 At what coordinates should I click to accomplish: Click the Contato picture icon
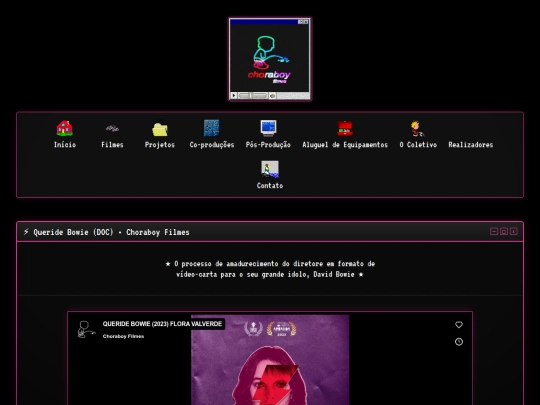tap(270, 169)
